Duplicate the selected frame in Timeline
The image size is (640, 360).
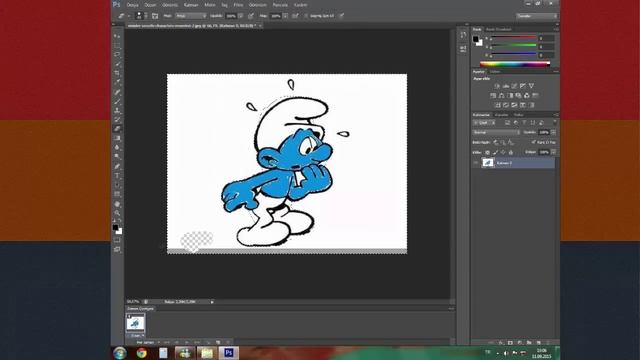point(218,342)
